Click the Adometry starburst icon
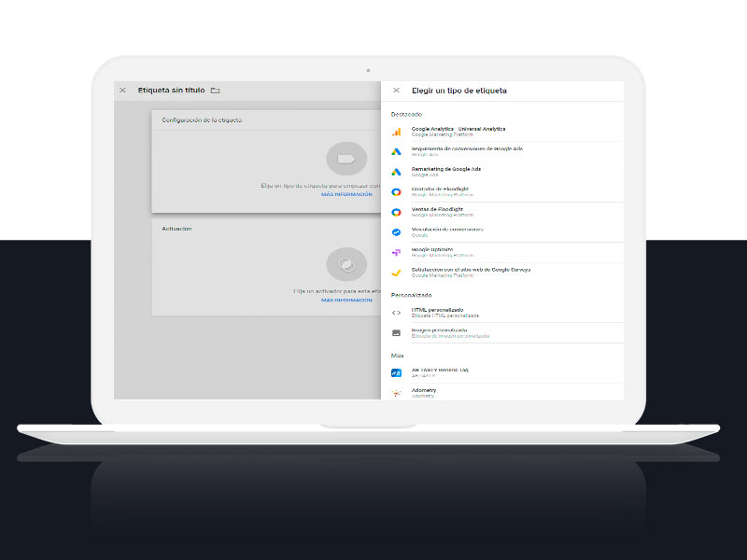This screenshot has height=560, width=747. point(396,393)
